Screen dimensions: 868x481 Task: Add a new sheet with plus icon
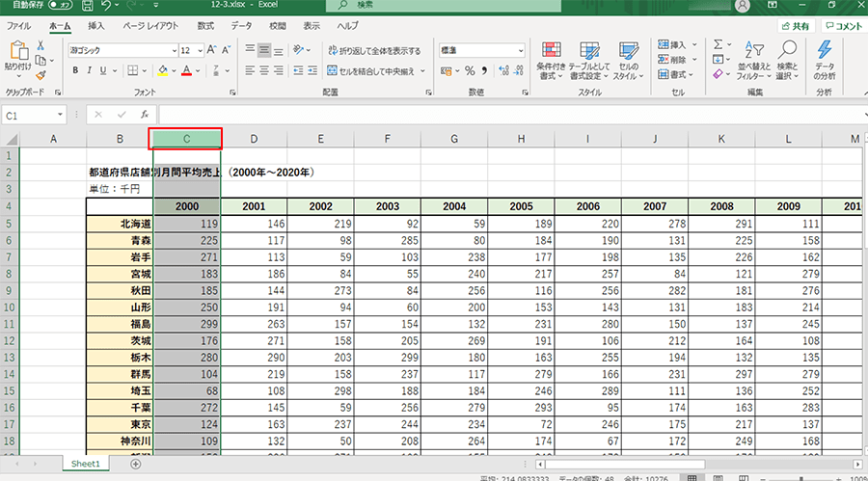pyautogui.click(x=136, y=464)
